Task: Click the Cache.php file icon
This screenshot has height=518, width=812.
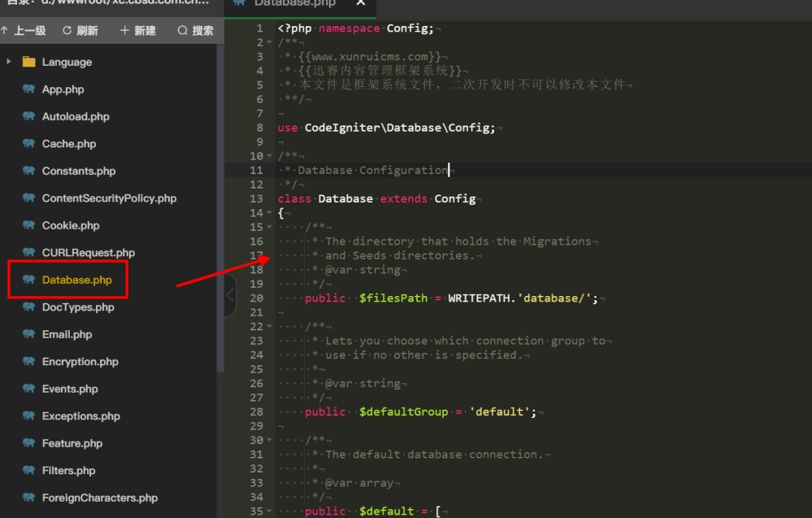Action: pyautogui.click(x=29, y=143)
